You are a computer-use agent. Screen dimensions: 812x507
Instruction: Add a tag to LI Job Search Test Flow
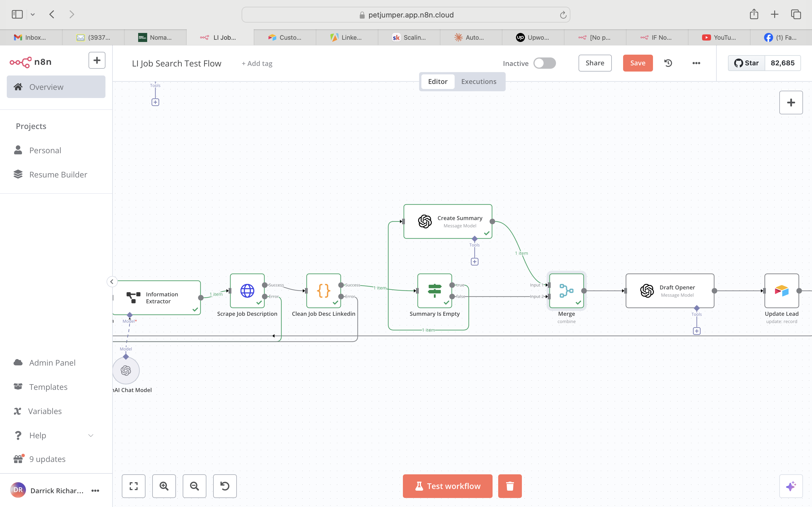click(257, 63)
